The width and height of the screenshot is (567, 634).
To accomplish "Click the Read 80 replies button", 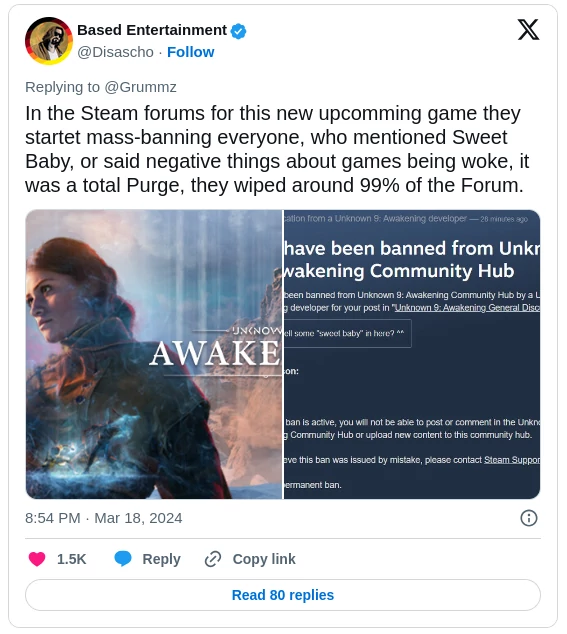I will click(283, 595).
